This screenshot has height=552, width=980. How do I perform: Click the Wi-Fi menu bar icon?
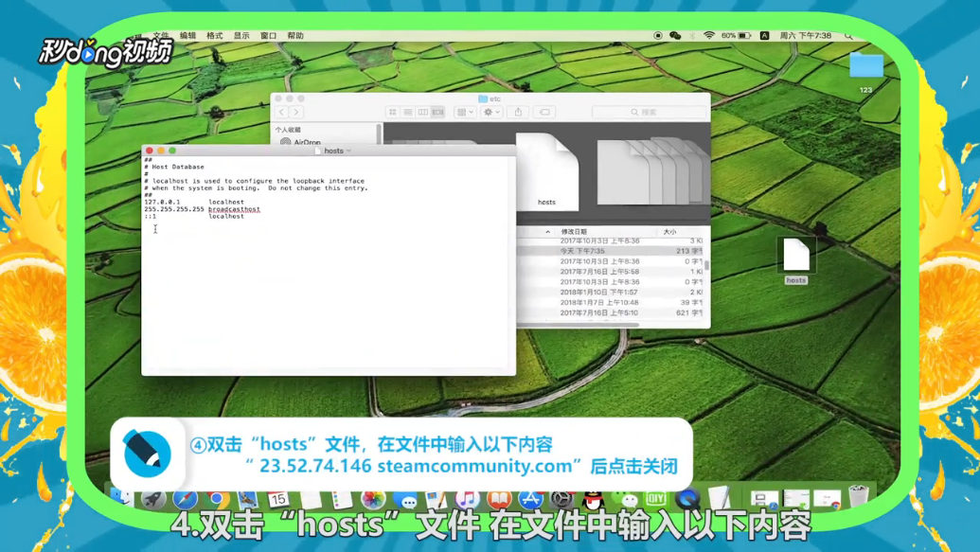point(709,36)
